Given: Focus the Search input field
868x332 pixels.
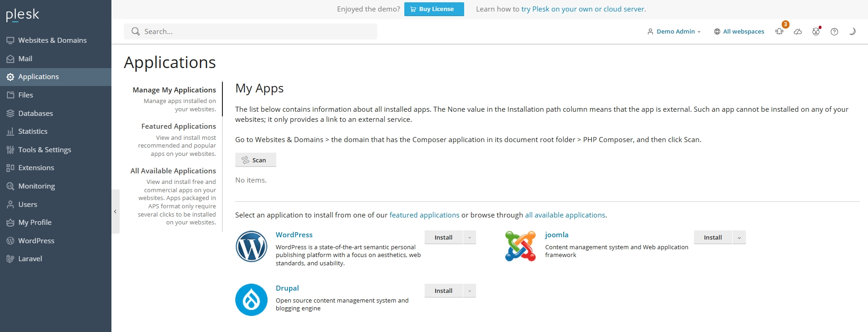Looking at the screenshot, I should [x=250, y=32].
